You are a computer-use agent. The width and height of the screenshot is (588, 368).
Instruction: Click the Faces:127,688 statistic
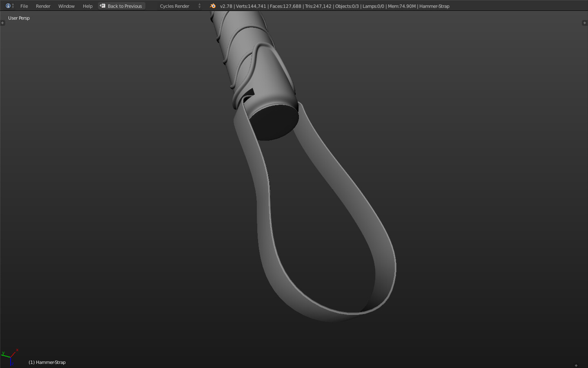[x=285, y=6]
